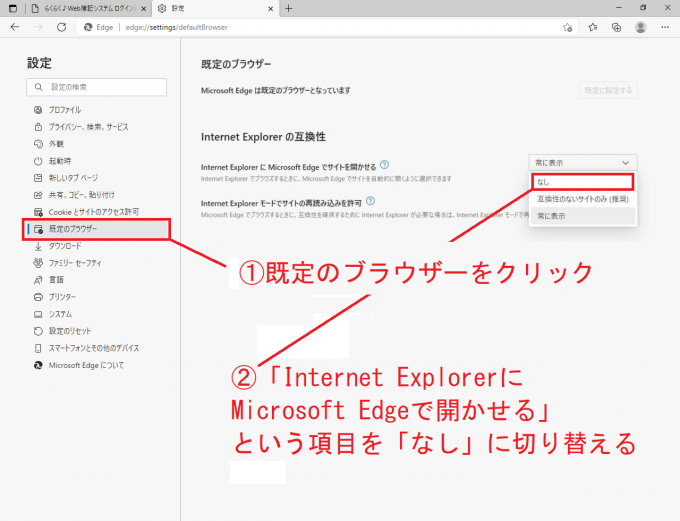Viewport: 680px width, 521px height.
Task: Open Cookie とサイトのアクセス許可 settings
Action: tap(96, 212)
